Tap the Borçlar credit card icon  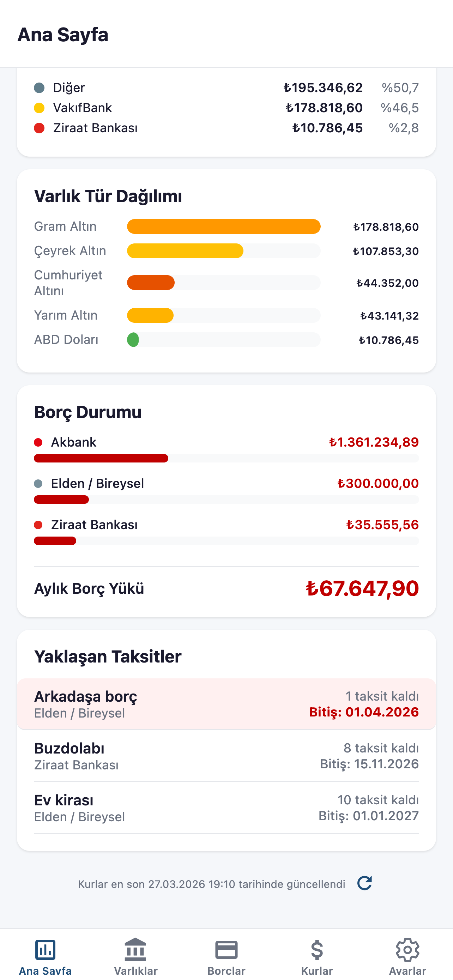pyautogui.click(x=226, y=950)
